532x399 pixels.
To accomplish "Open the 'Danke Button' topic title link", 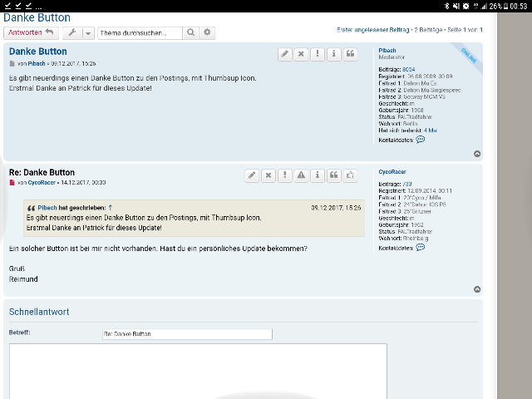I will point(37,17).
